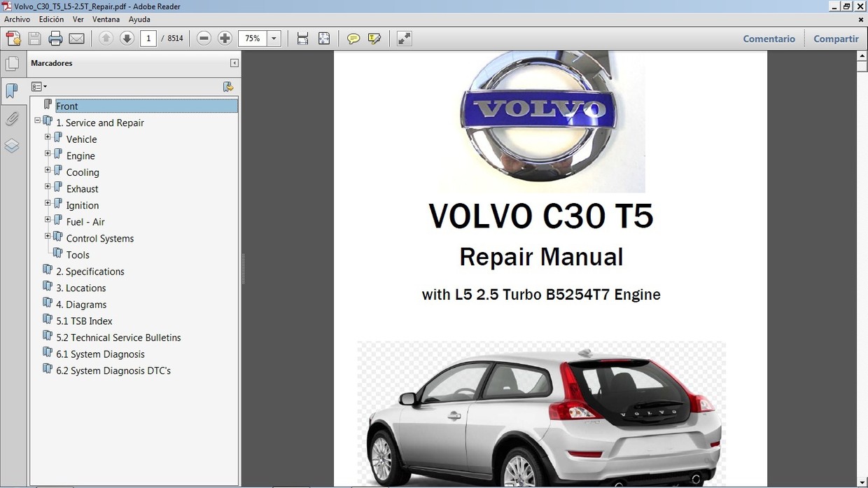The width and height of the screenshot is (868, 488).
Task: Click the vertical scrollbar down arrow
Action: coord(862,482)
